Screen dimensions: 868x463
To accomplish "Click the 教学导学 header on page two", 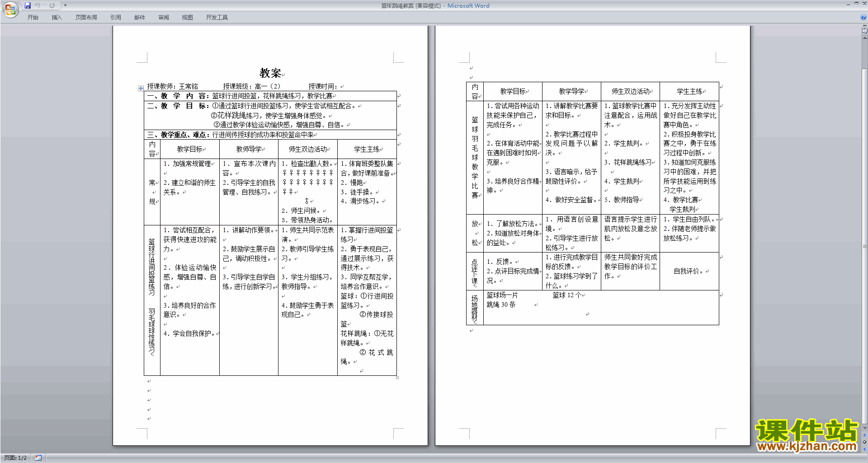I will click(571, 91).
